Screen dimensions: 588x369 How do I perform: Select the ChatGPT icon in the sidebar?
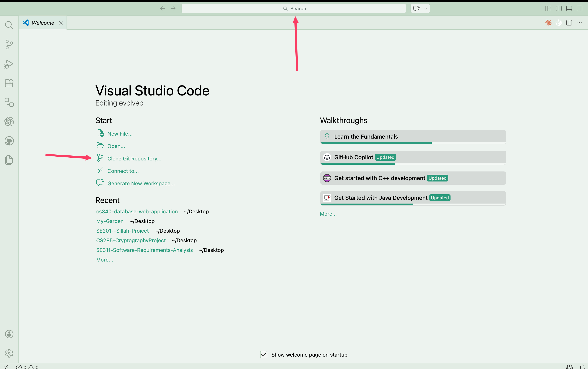pos(9,122)
